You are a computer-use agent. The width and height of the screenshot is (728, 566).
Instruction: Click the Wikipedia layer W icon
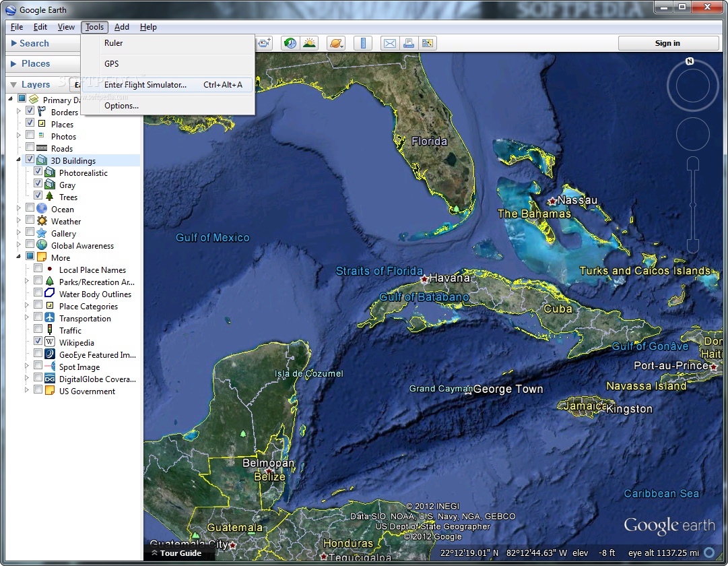coord(50,342)
